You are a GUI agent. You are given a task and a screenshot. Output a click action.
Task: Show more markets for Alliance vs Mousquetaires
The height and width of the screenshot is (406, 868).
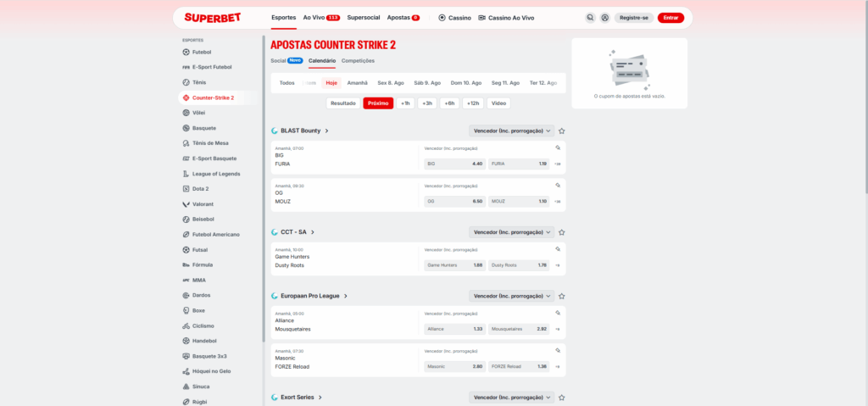click(x=558, y=329)
